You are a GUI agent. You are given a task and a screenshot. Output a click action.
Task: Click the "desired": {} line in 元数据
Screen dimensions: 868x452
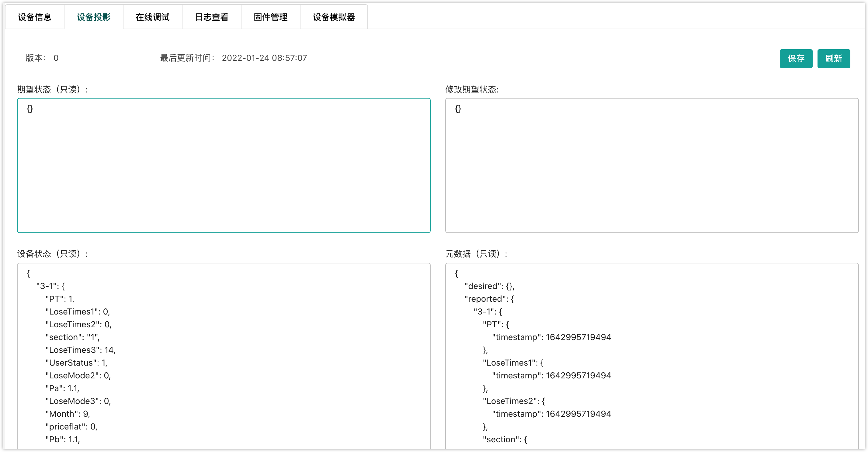coord(489,286)
